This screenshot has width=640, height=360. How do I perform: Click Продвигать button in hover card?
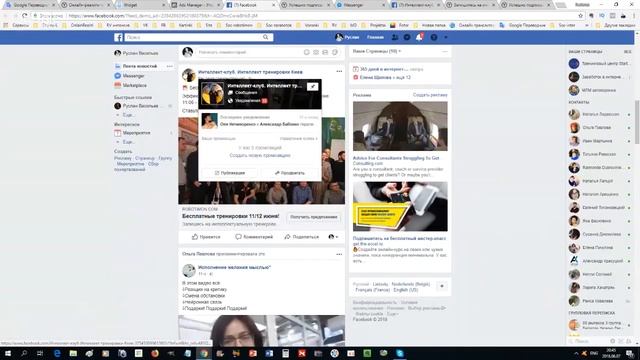click(290, 173)
